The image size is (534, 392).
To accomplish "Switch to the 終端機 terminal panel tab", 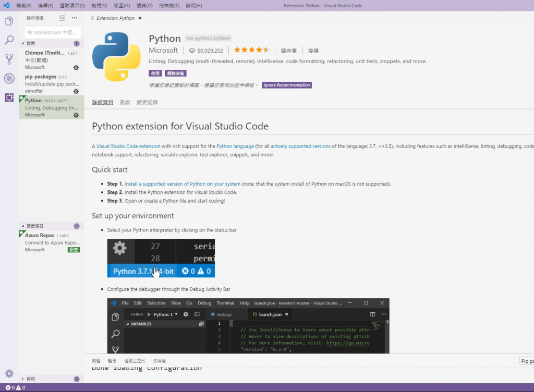I will (x=159, y=361).
